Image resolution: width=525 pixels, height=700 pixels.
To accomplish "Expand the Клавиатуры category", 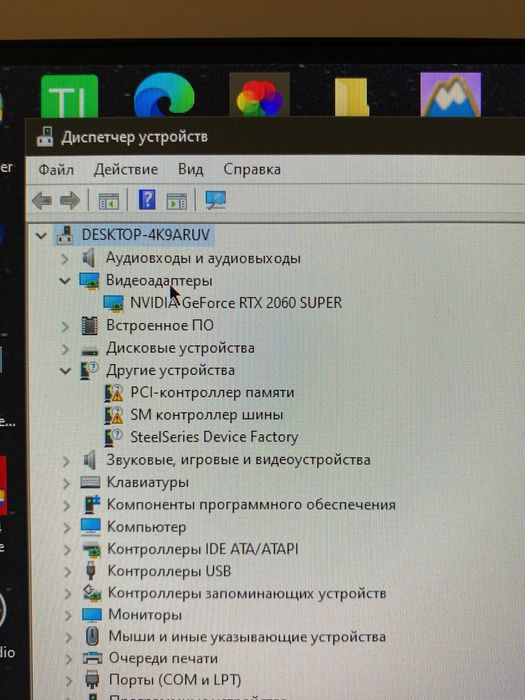I will coord(67,483).
